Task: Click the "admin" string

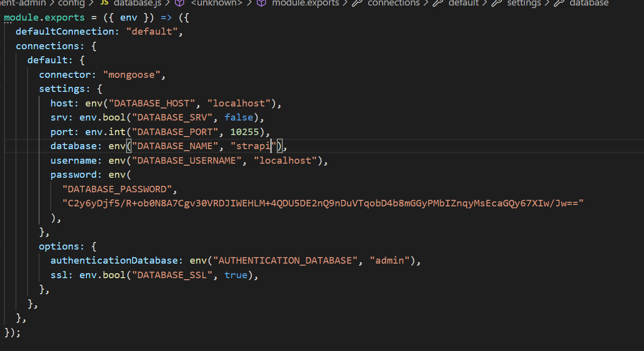Action: coord(390,261)
